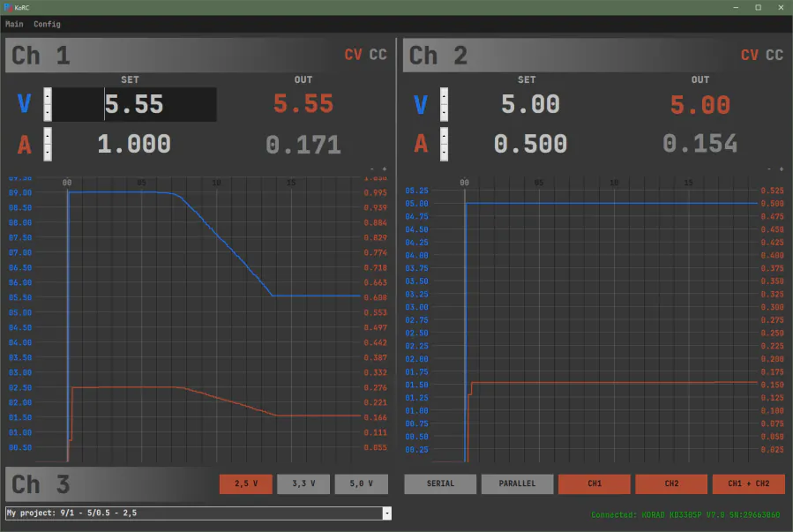Decrease Ch 1 voltage with down stepper
Viewport: 793px width, 532px height.
(x=48, y=113)
